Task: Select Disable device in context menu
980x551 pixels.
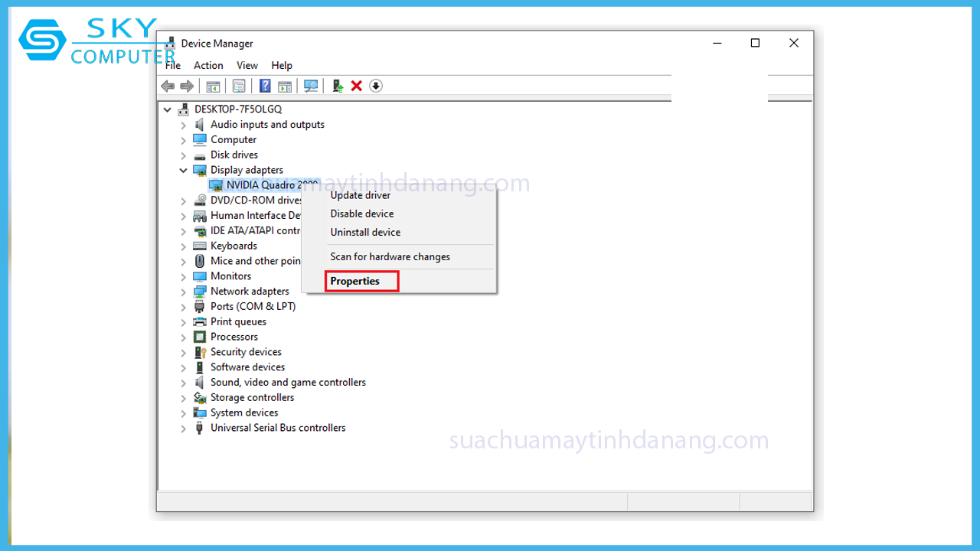Action: [x=362, y=214]
